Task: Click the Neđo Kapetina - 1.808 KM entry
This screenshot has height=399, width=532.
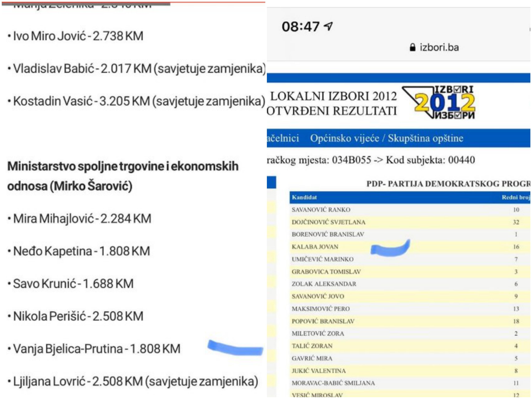Action: 79,251
